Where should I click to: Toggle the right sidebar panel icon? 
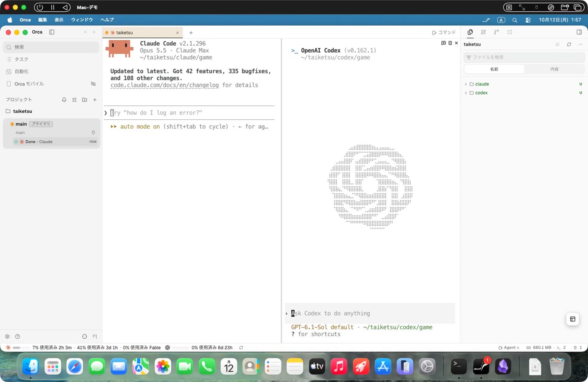click(579, 32)
